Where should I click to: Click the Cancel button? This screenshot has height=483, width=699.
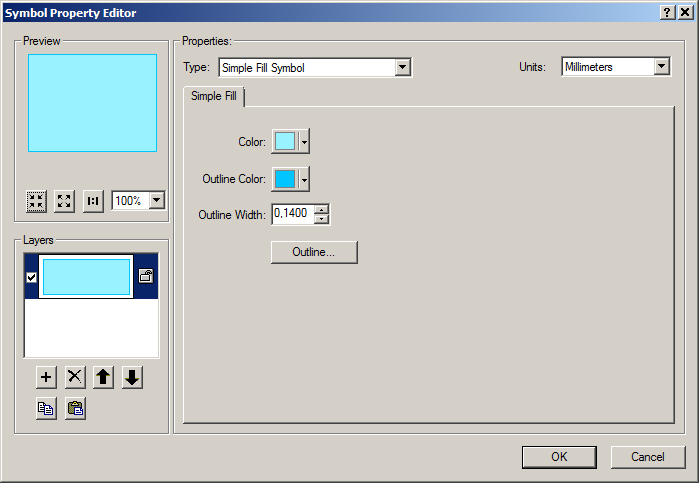pyautogui.click(x=647, y=457)
